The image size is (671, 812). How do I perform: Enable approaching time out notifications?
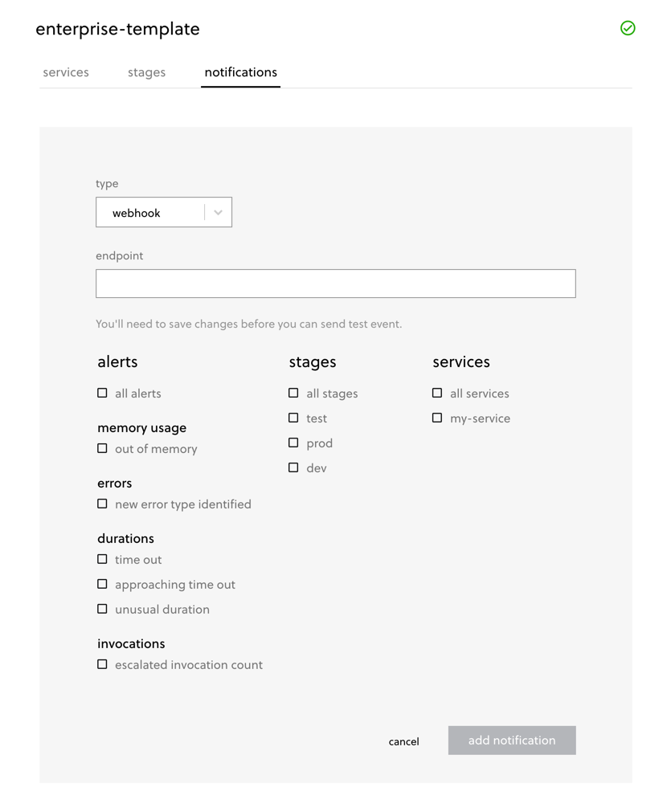coord(102,583)
